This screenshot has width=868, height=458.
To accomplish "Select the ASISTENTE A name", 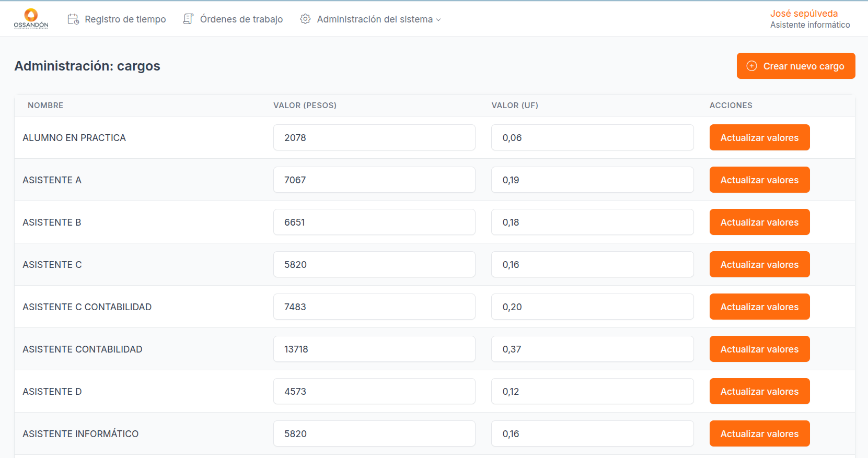I will click(x=52, y=180).
